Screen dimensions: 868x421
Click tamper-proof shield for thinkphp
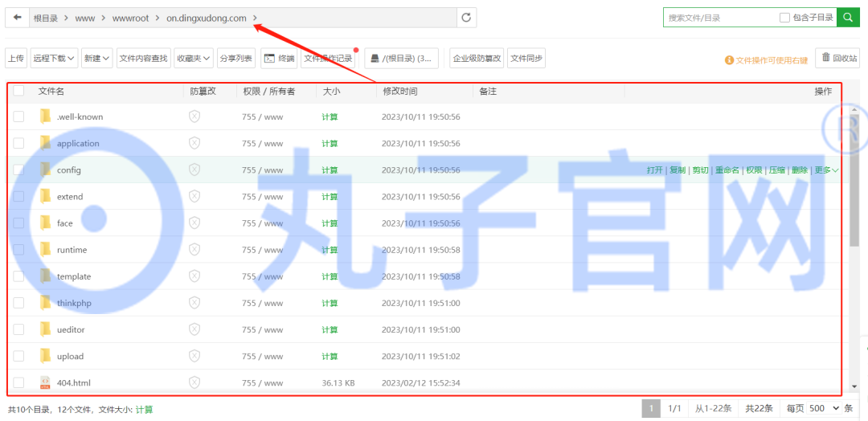194,303
